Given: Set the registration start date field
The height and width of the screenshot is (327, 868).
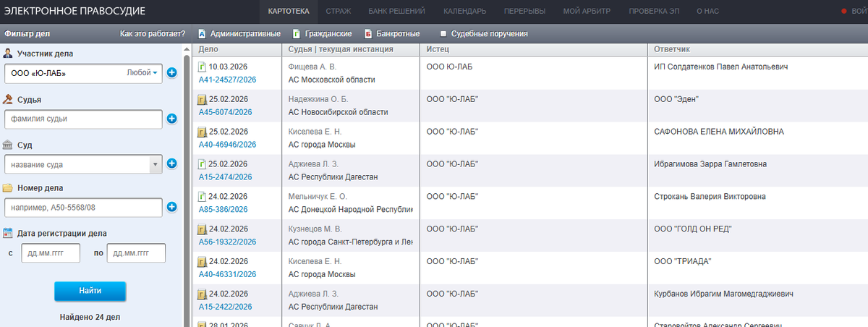Looking at the screenshot, I should (x=51, y=253).
